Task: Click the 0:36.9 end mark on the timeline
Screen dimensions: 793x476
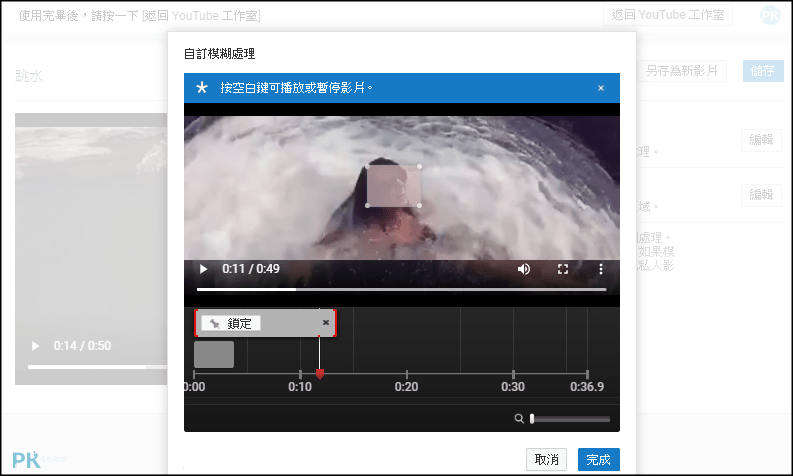Action: (x=587, y=386)
